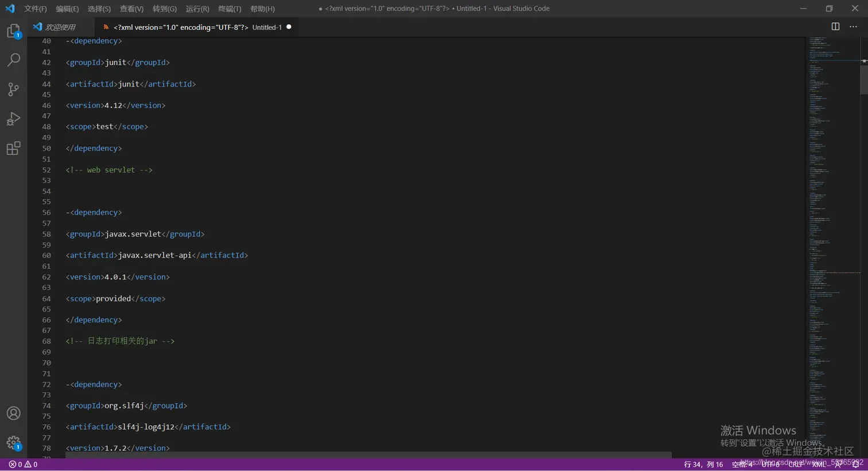Viewport: 868px width, 471px height.
Task: Click the VS Code logo in title bar
Action: [x=10, y=9]
